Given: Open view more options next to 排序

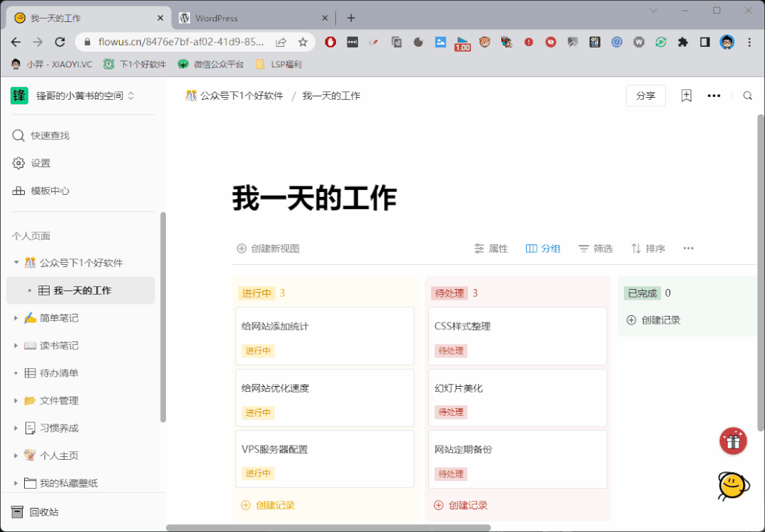Looking at the screenshot, I should tap(688, 249).
